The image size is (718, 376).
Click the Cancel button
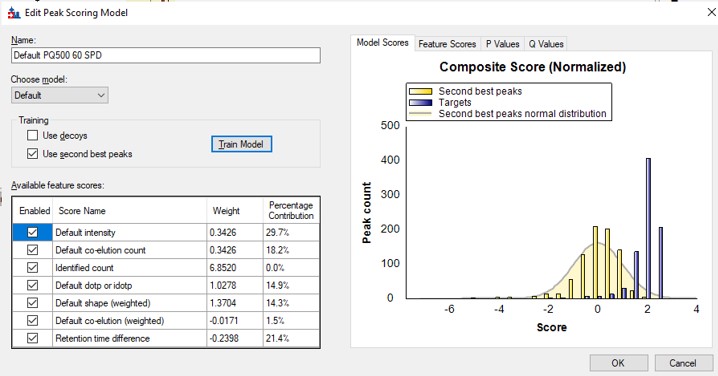tap(683, 363)
